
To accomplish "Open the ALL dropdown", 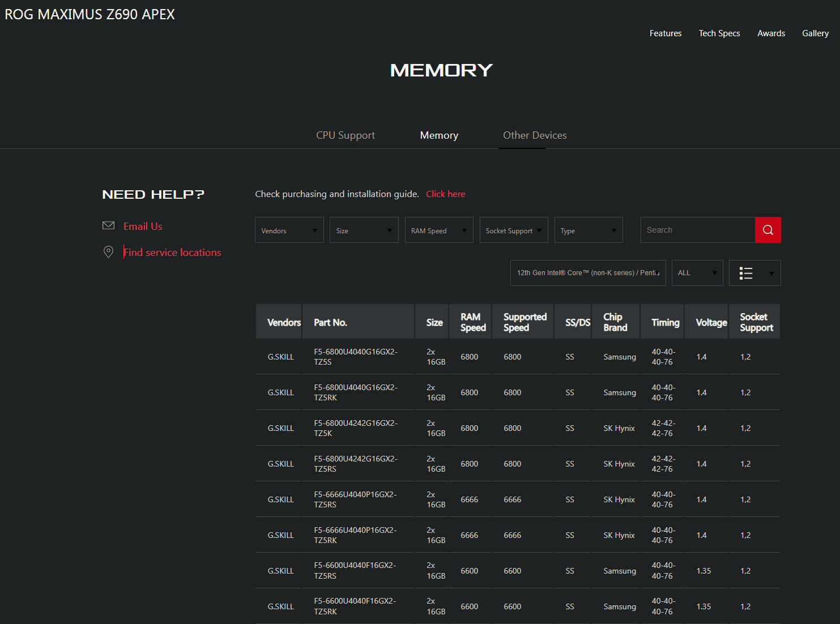I will pos(697,273).
